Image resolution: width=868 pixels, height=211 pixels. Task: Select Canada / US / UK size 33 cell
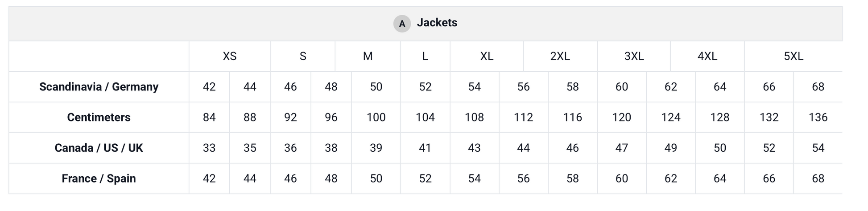click(209, 148)
